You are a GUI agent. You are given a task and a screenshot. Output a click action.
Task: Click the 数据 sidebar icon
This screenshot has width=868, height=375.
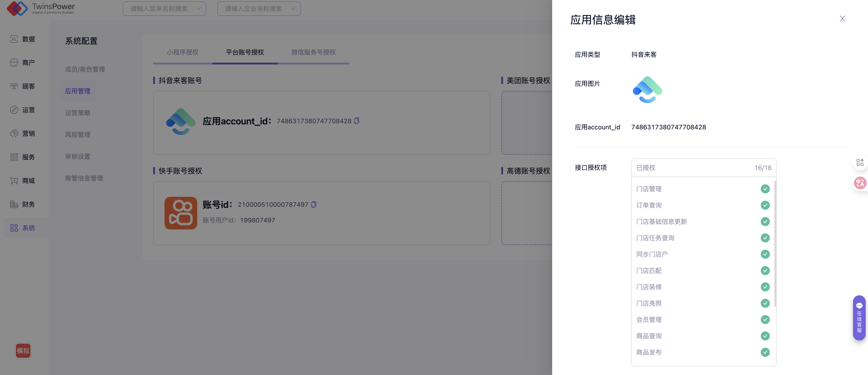tap(14, 39)
